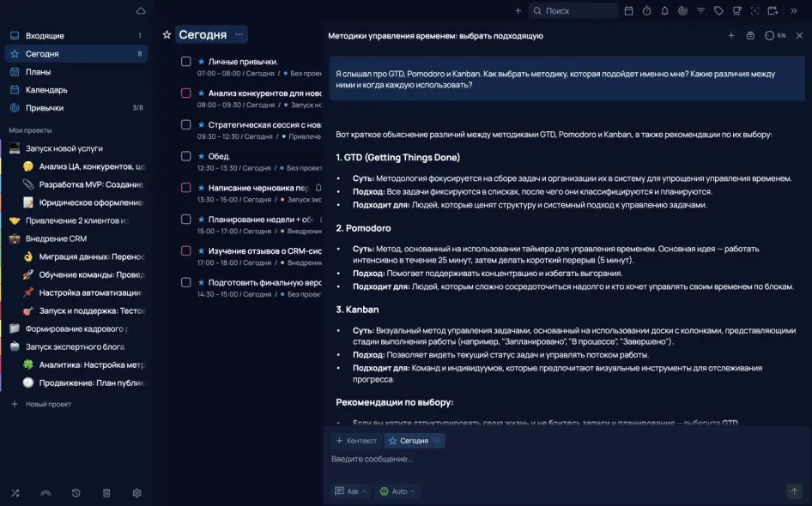Image resolution: width=812 pixels, height=506 pixels.
Task: Open the Auto model dropdown
Action: click(x=397, y=491)
